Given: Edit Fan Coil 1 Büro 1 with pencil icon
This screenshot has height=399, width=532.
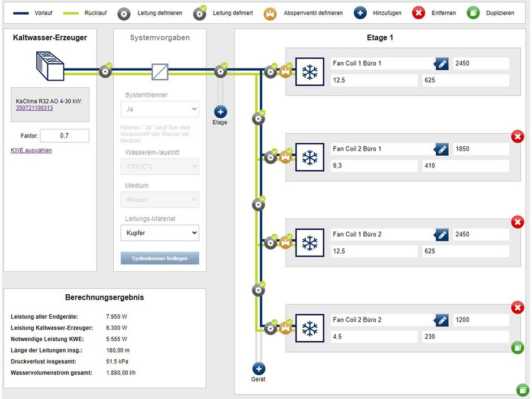Looking at the screenshot, I should click(x=441, y=64).
